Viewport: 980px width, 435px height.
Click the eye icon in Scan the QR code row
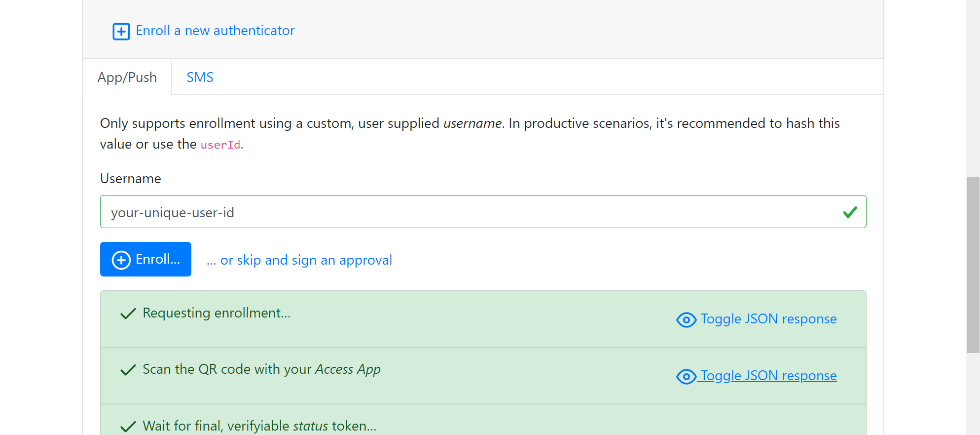click(x=686, y=377)
